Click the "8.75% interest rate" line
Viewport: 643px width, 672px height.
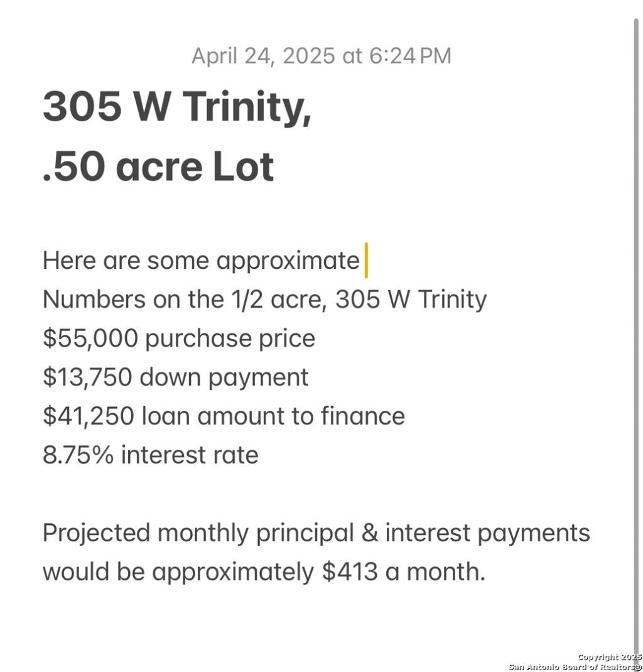151,455
